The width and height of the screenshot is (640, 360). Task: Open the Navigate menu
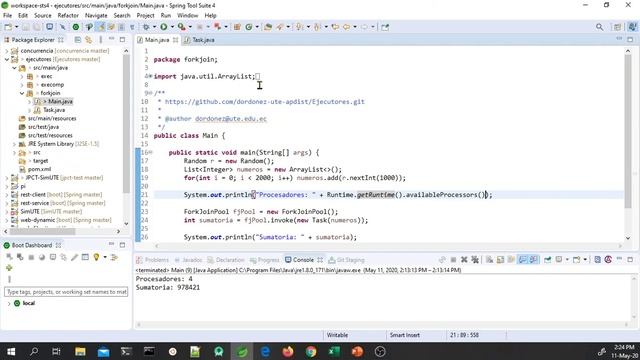tap(96, 15)
